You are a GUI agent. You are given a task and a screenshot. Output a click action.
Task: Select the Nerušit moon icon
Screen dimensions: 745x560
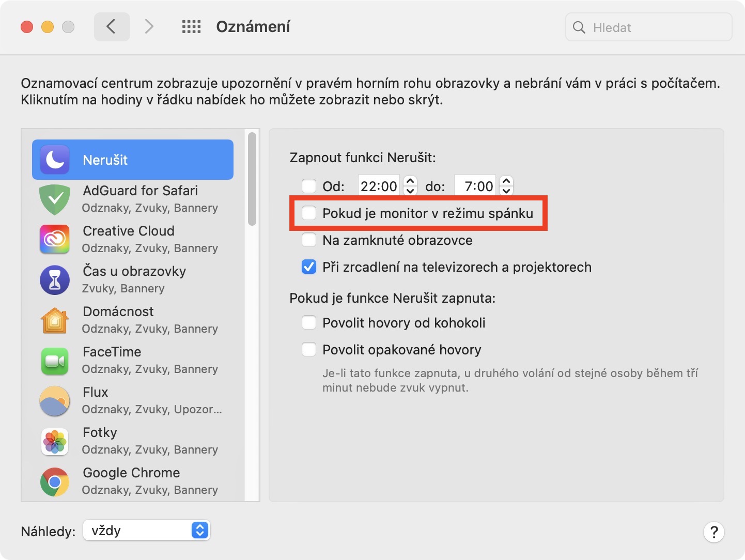coord(55,160)
